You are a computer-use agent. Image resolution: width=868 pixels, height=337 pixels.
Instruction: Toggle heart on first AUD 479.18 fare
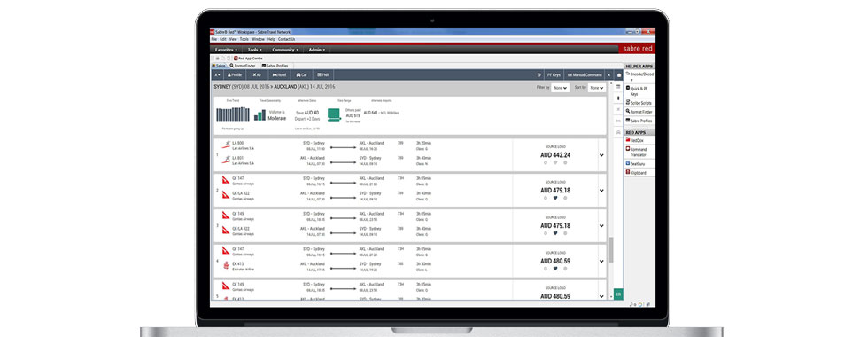point(555,198)
